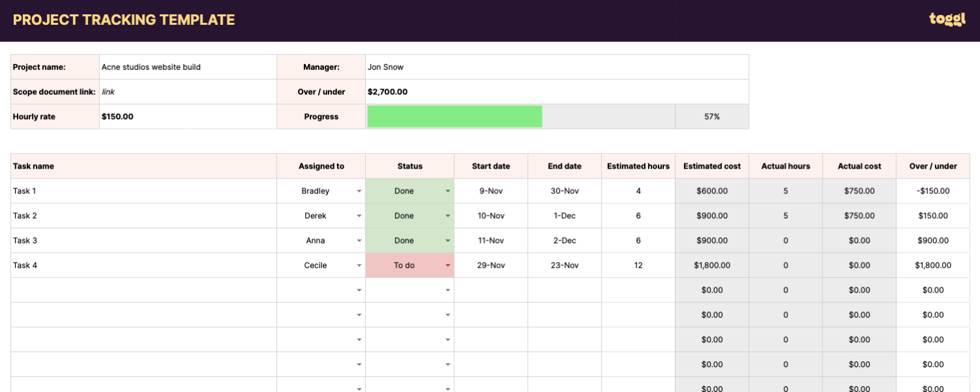
Task: Click the 9-Nov start date for Task 1
Action: coord(491,191)
